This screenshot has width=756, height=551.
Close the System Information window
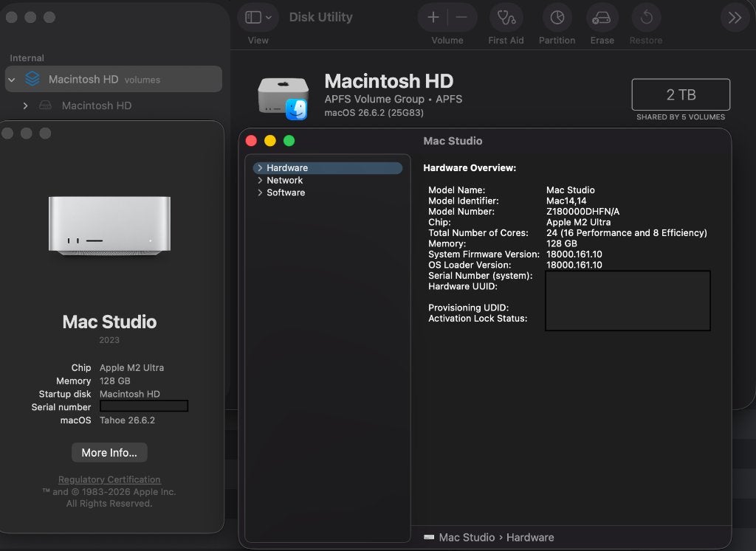pyautogui.click(x=251, y=141)
